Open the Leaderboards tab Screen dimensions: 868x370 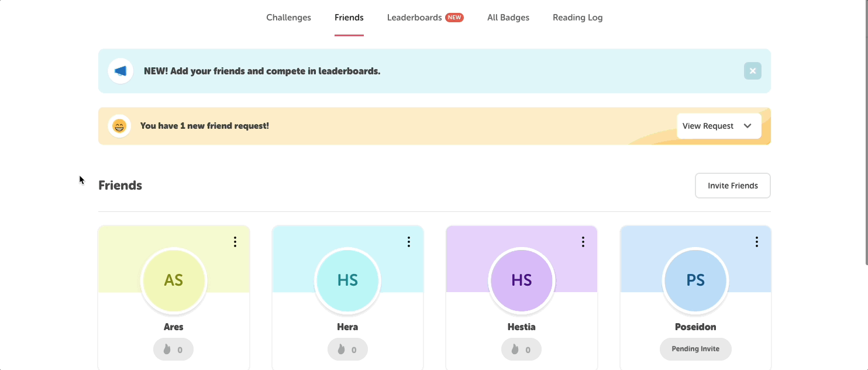click(414, 18)
